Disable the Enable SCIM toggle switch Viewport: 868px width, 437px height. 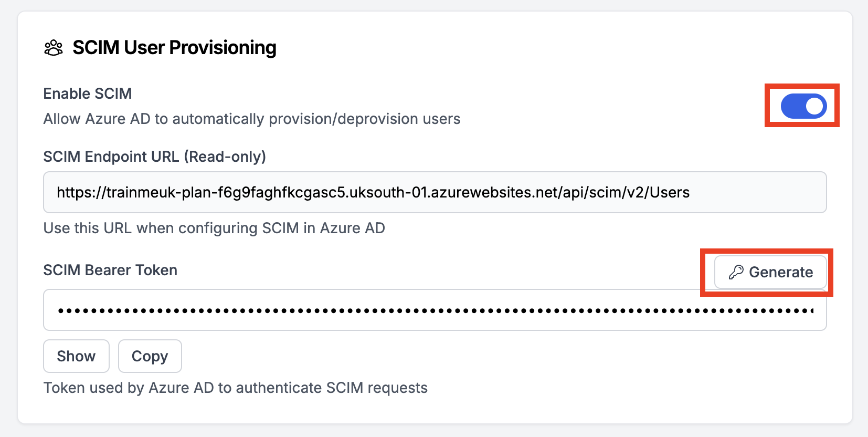point(803,106)
